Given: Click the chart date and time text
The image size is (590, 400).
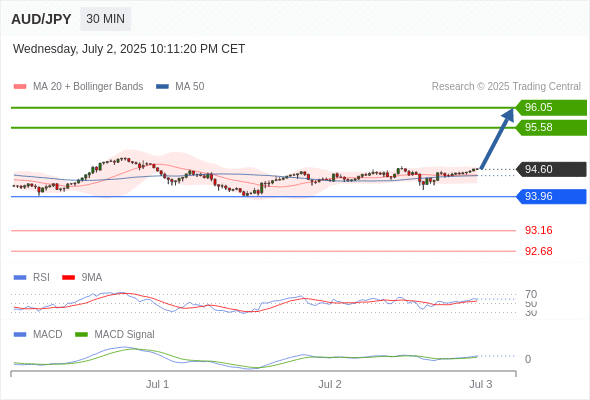Looking at the screenshot, I should 129,49.
